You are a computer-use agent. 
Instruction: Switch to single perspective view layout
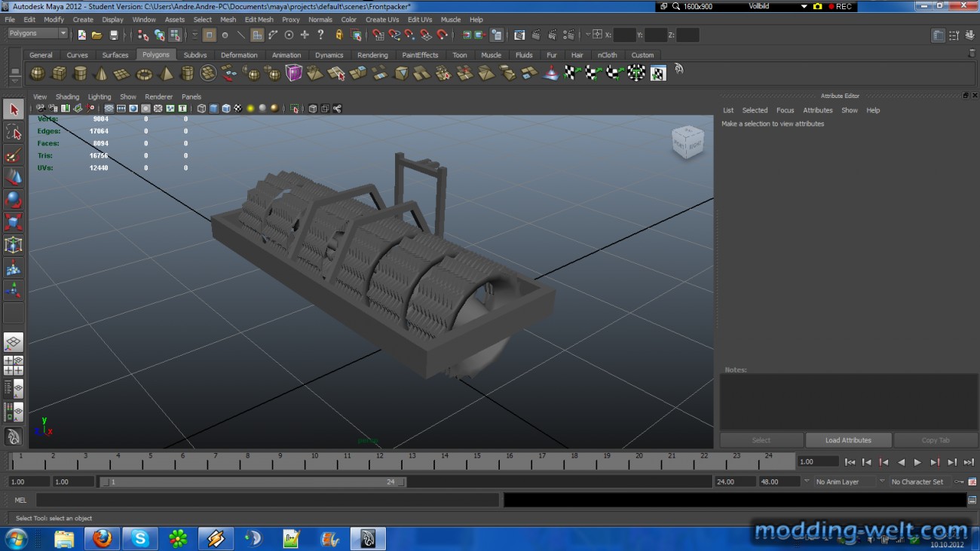pyautogui.click(x=14, y=343)
